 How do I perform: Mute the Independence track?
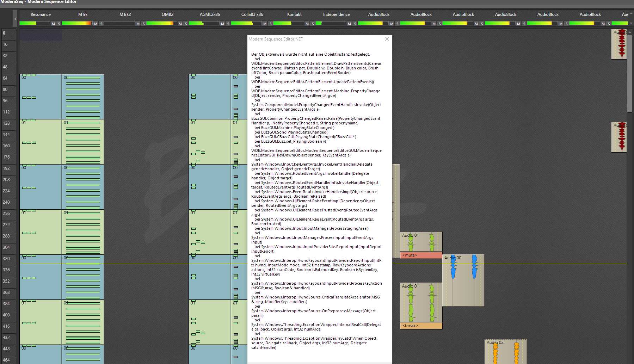pos(349,24)
